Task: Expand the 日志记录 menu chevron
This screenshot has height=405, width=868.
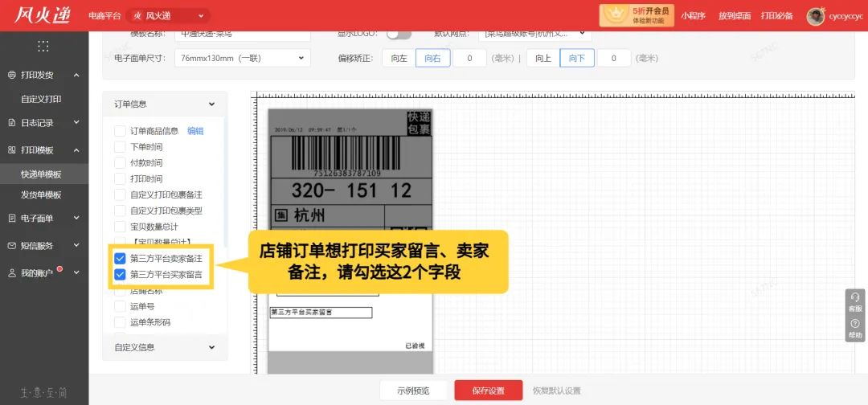Action: 76,123
